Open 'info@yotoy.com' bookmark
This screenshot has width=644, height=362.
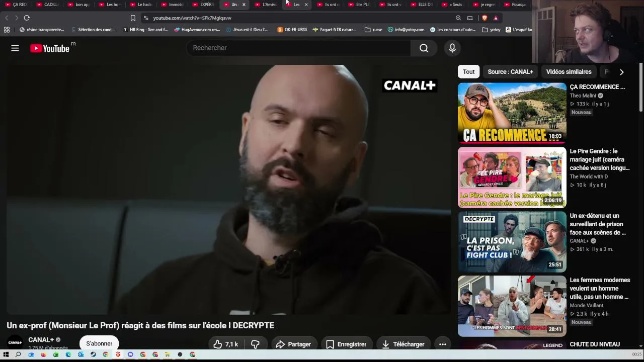point(406,30)
